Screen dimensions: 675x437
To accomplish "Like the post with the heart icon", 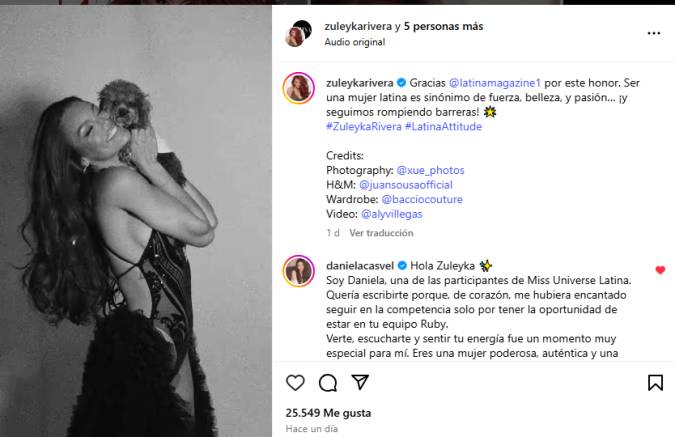I will [295, 383].
